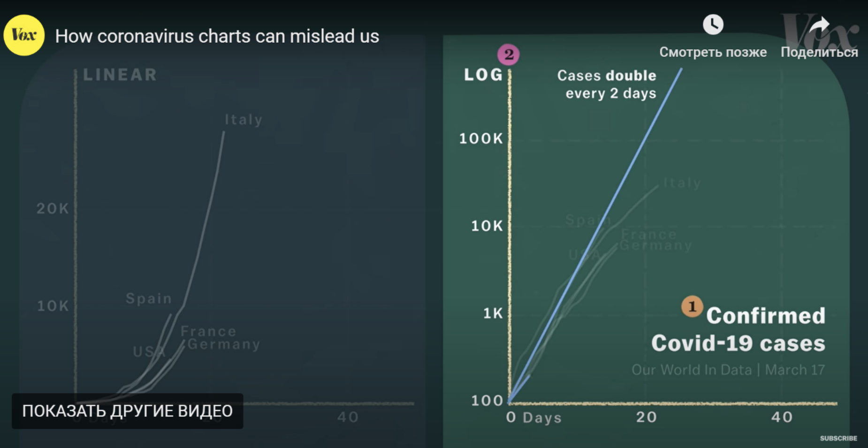Click the 'Our World In Data | March 17' source text
The image size is (868, 448).
(728, 370)
